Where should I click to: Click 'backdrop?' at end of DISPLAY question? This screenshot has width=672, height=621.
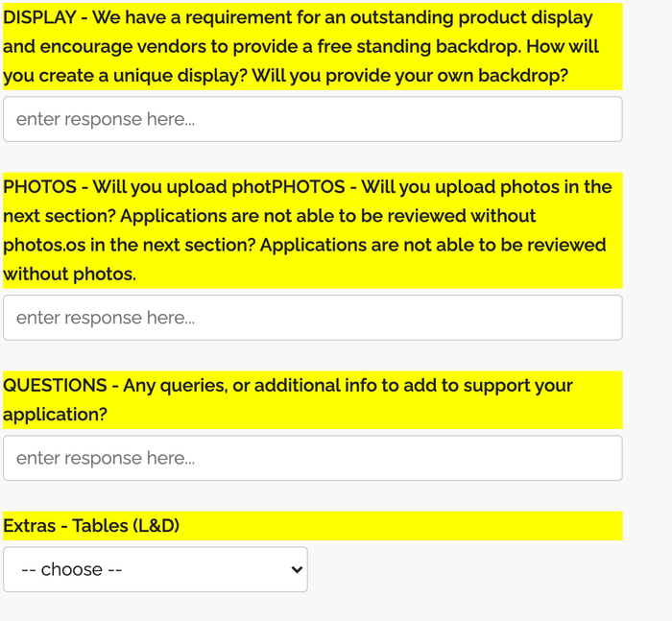click(523, 76)
